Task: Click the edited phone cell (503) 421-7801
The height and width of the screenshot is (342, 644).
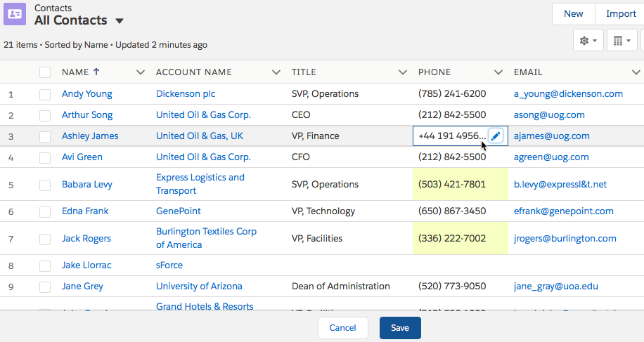Action: pos(461,184)
